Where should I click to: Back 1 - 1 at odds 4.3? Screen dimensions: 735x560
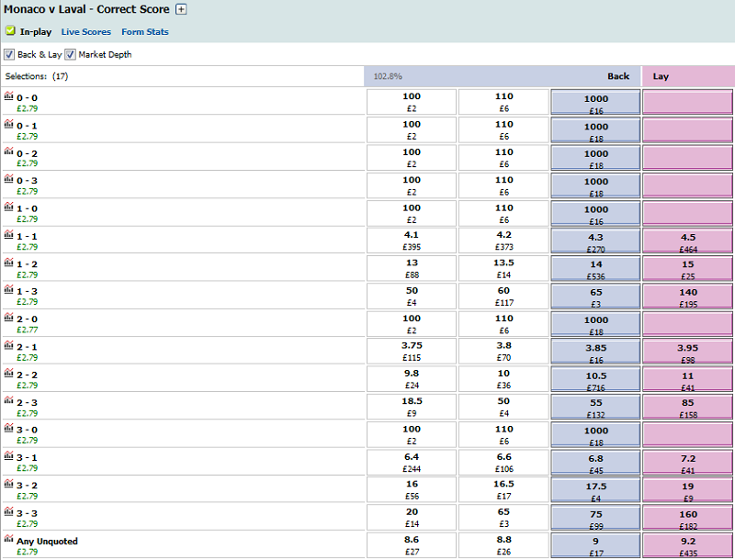[595, 241]
